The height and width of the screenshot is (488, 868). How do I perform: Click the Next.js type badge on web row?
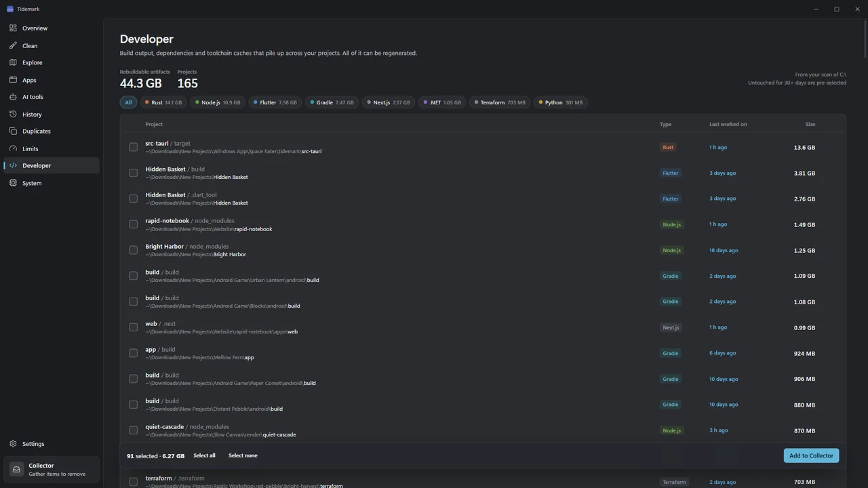tap(671, 327)
